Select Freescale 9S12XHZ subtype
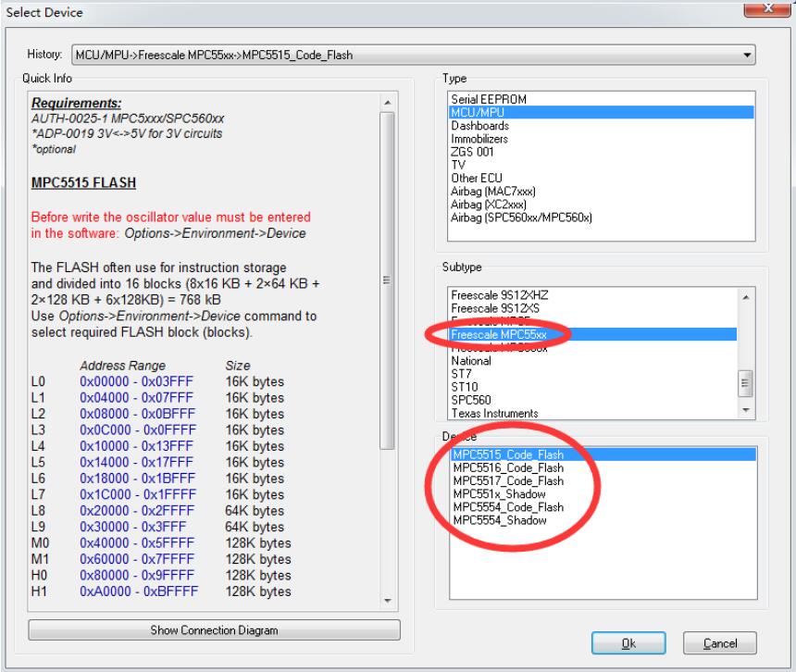The image size is (796, 672). 593,295
